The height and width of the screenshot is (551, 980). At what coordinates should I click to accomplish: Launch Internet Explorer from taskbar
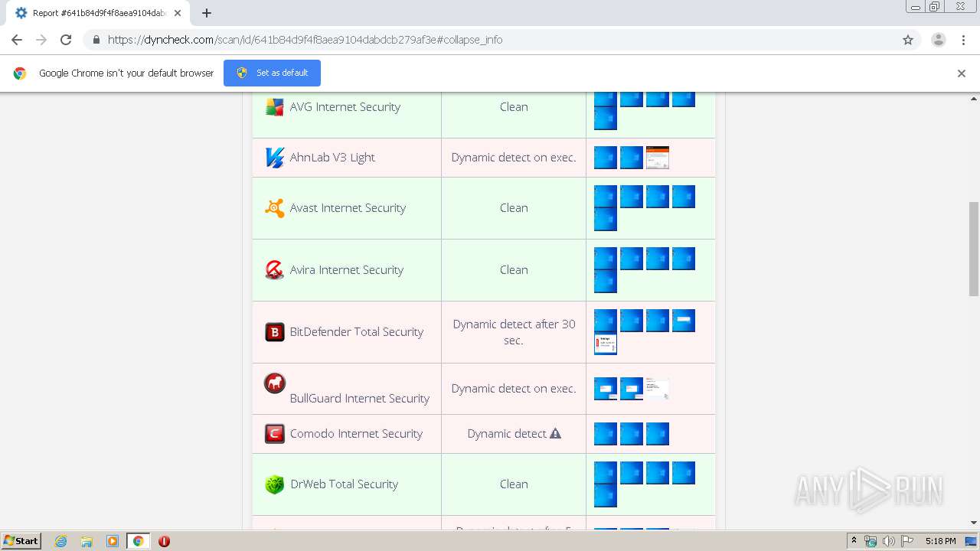pos(61,541)
